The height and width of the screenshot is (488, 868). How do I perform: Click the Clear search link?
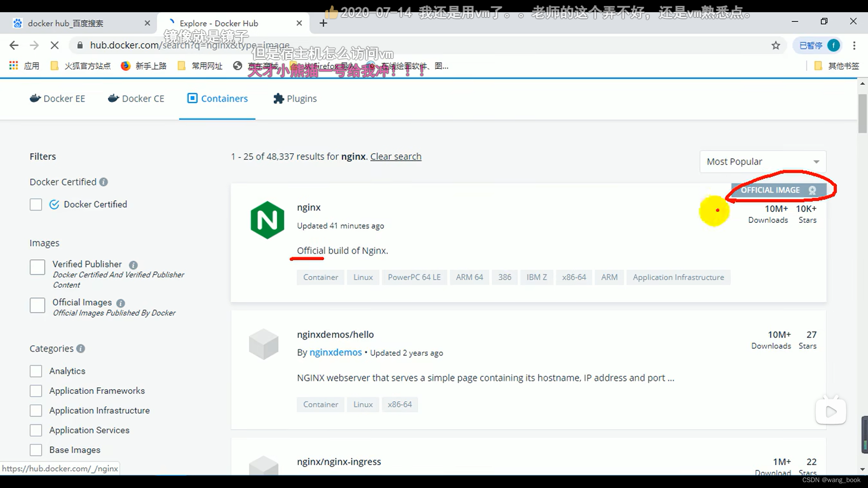tap(396, 156)
